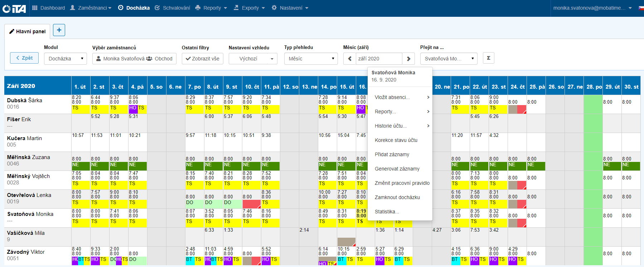644x267 pixels.
Task: Click the green cell for Dubská on 28. po
Action: [593, 104]
